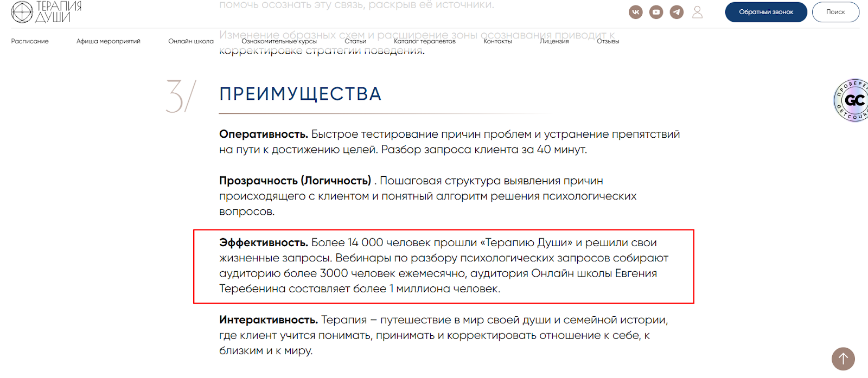Screen dimensions: 868x378
Task: Open the Расписание menu item
Action: tap(30, 41)
